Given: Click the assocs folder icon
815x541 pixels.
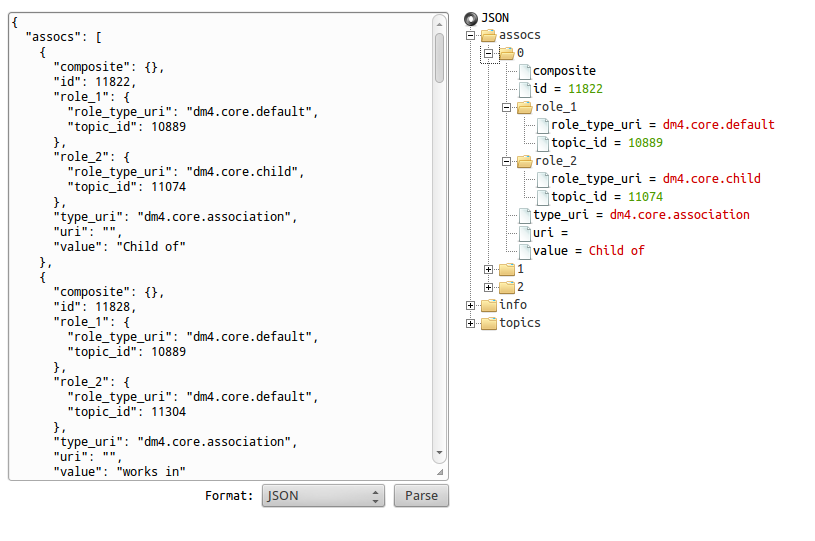Looking at the screenshot, I should (489, 36).
